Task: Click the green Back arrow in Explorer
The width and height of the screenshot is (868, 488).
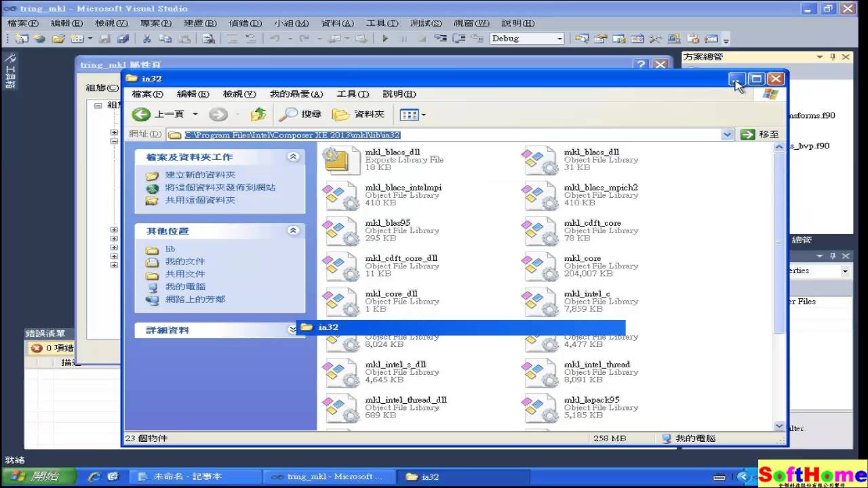Action: tap(141, 115)
